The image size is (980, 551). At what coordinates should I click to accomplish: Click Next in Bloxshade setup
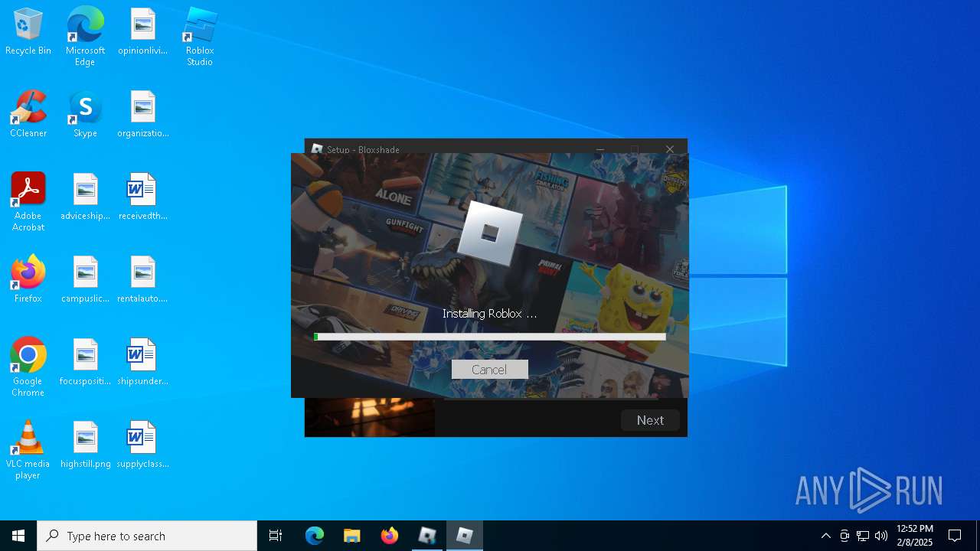click(650, 420)
